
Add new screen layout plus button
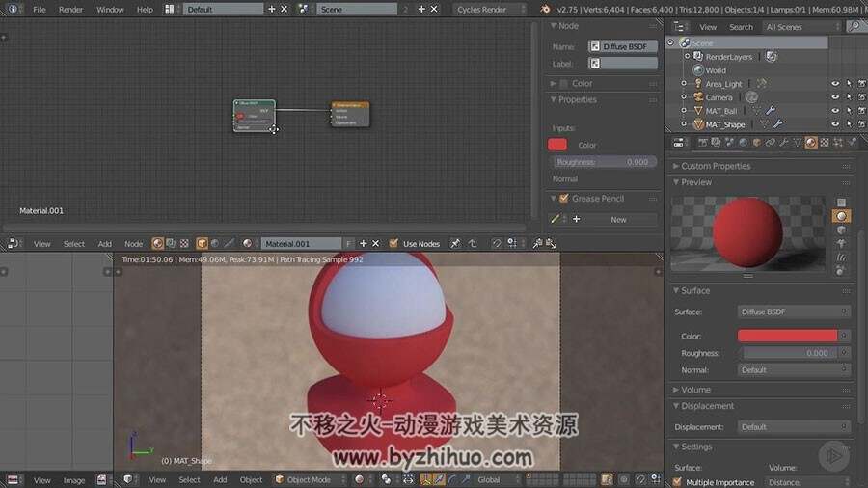[x=271, y=9]
